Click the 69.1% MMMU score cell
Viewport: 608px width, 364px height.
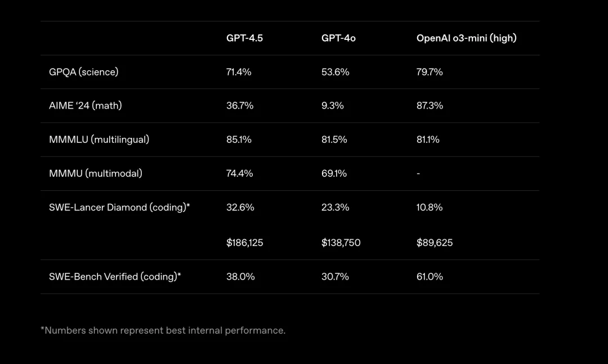tap(334, 173)
